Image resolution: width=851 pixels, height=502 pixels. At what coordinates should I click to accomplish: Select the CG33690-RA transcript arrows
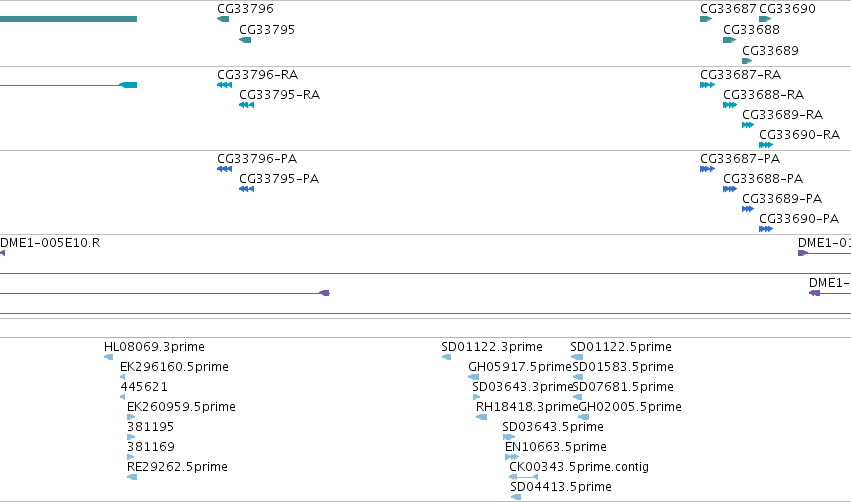[x=766, y=145]
